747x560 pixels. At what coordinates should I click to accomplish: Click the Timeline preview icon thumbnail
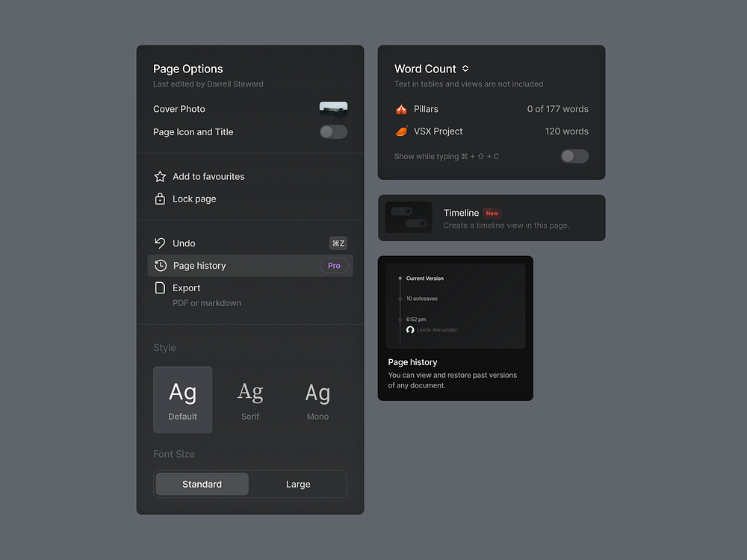(409, 217)
